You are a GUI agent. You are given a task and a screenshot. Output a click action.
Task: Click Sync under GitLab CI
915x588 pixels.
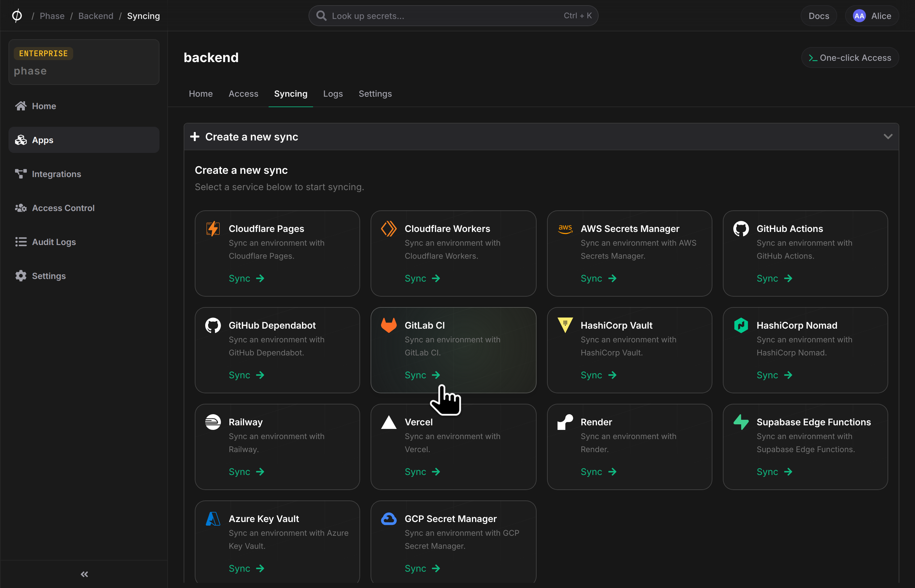422,375
